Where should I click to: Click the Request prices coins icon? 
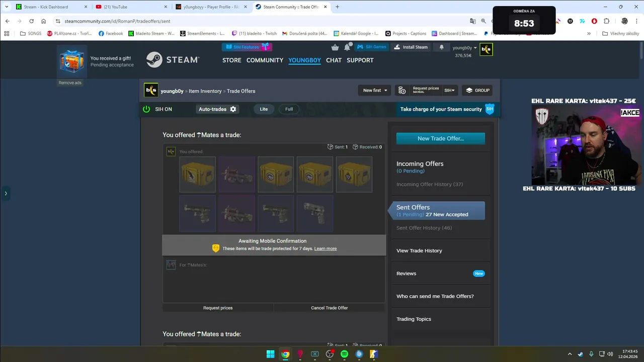[402, 90]
